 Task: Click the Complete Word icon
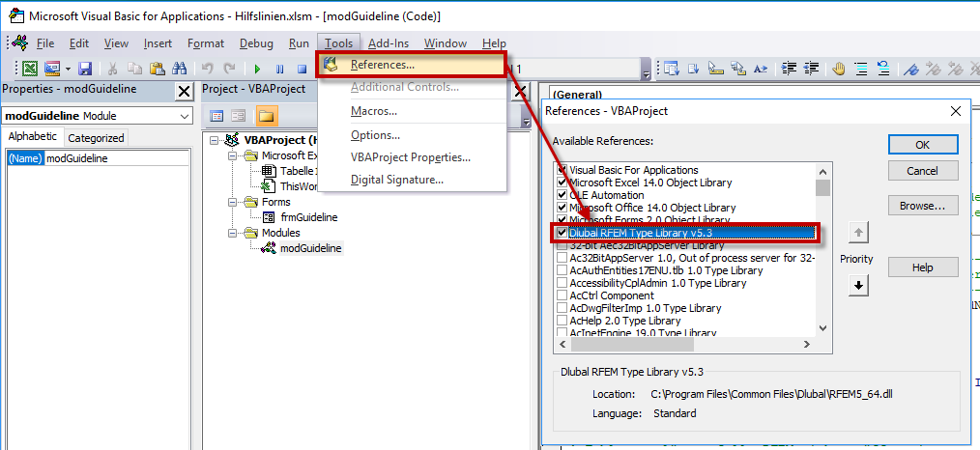[761, 69]
